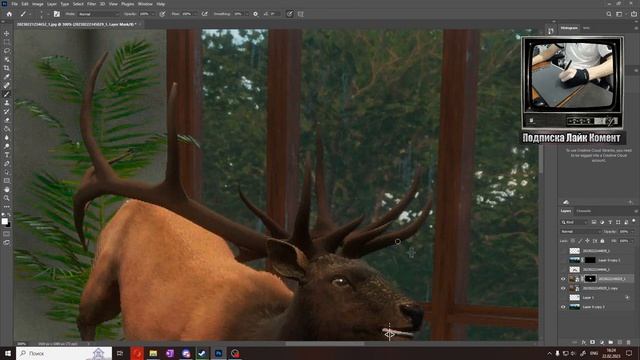Select the Histogram panel tab

pos(569,28)
